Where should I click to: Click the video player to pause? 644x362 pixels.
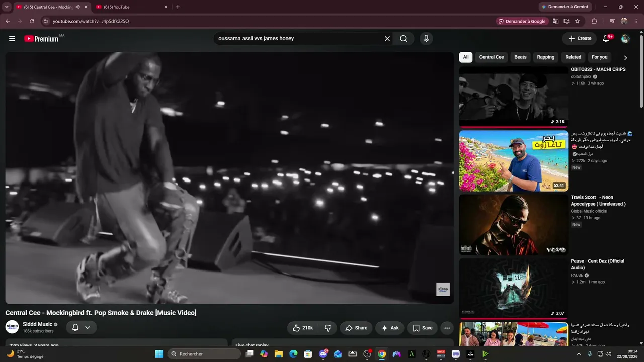pyautogui.click(x=229, y=178)
